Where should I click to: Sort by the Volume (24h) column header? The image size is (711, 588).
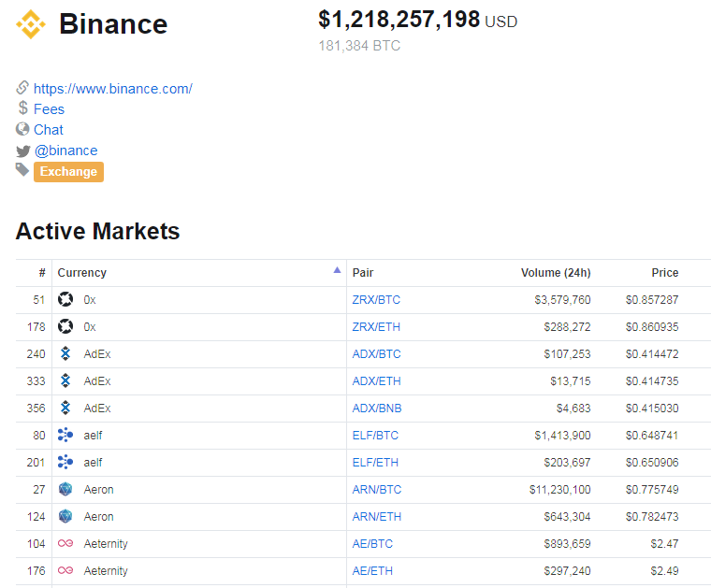pyautogui.click(x=556, y=273)
